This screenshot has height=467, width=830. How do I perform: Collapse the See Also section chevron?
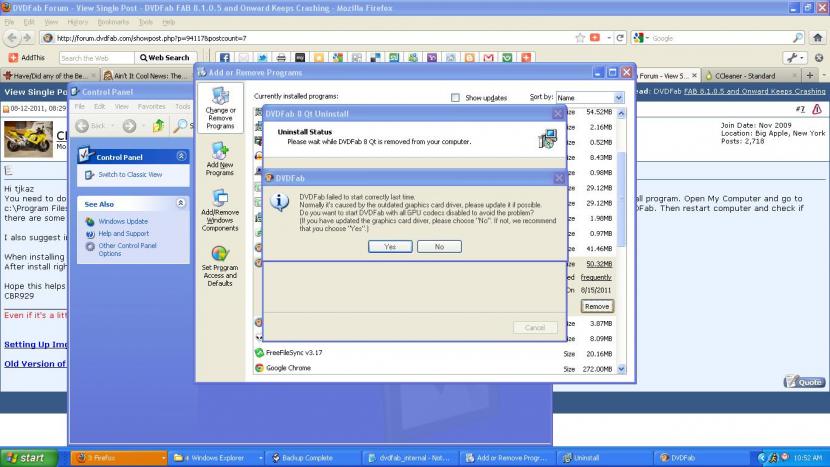tap(181, 203)
